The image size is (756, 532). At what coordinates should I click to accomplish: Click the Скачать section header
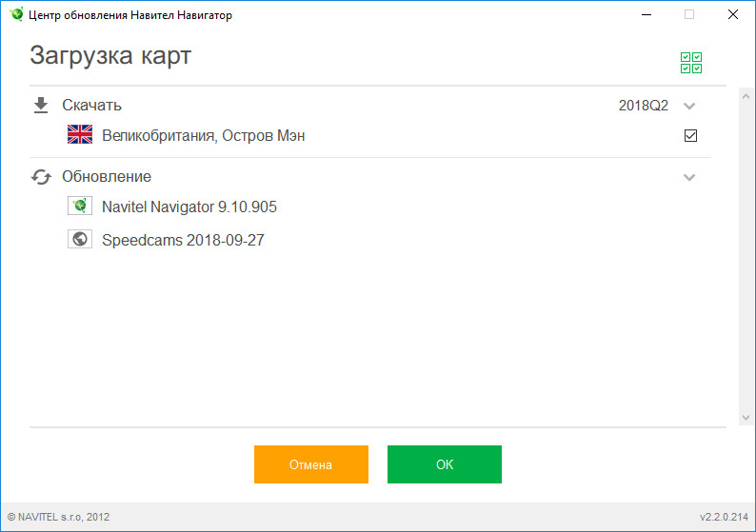tap(91, 105)
